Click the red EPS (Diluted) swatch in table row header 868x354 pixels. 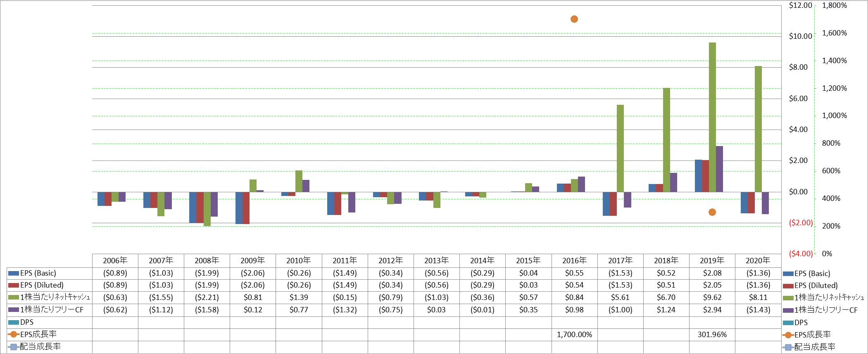pos(14,285)
